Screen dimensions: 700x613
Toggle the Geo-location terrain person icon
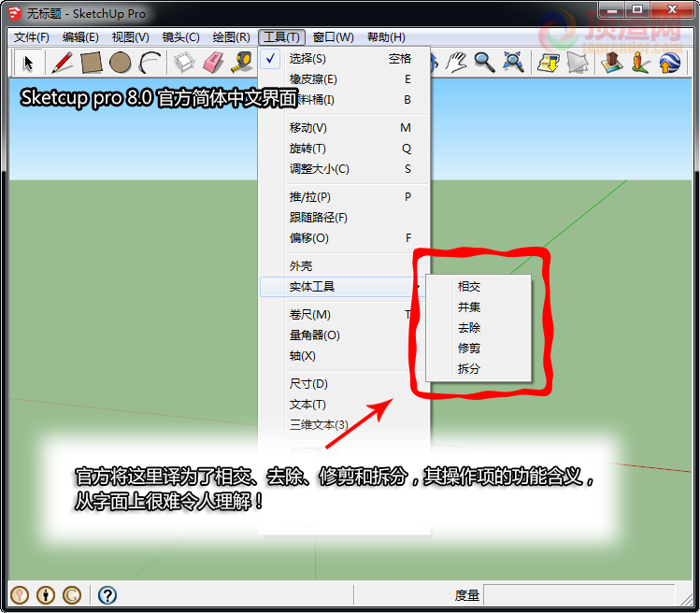(x=640, y=63)
